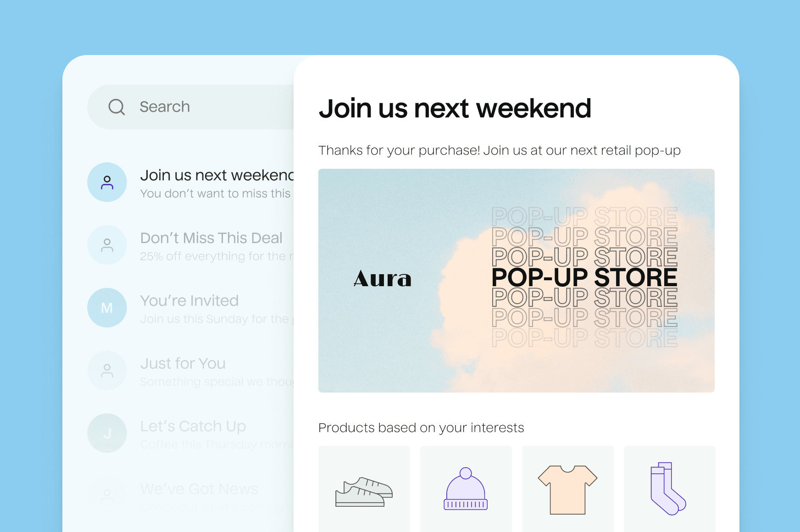Click the POP-UP STORE banner image

pyautogui.click(x=517, y=280)
